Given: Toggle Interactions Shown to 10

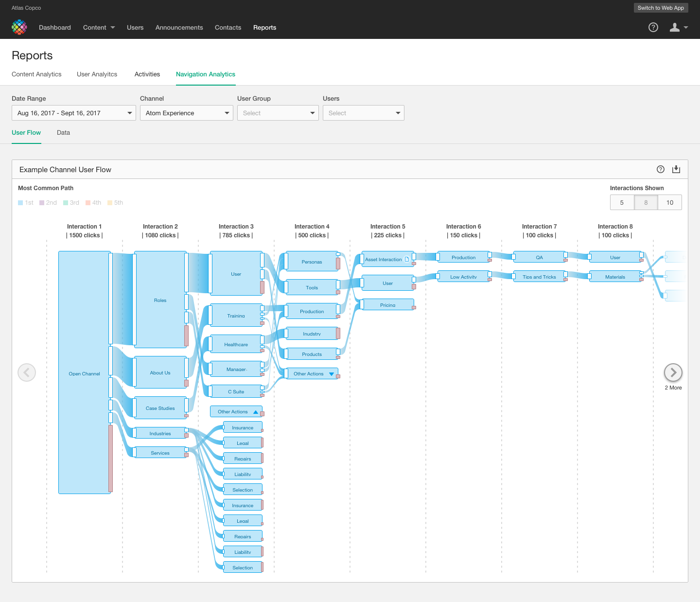Looking at the screenshot, I should coord(670,202).
